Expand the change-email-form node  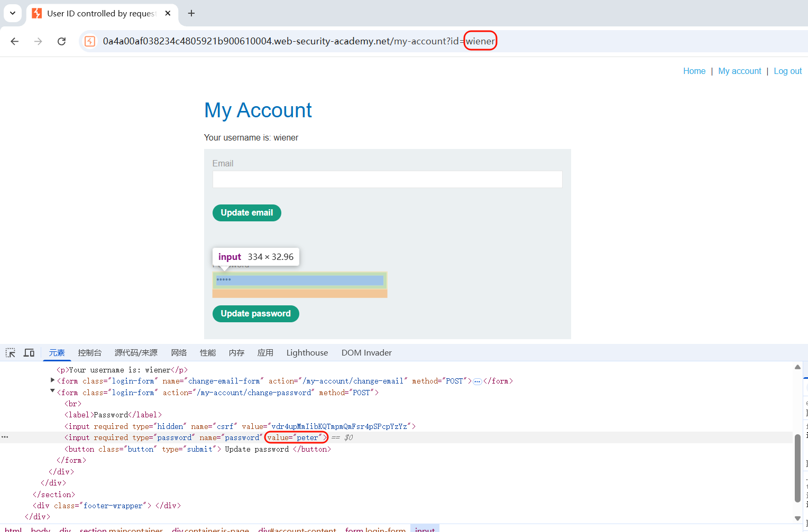click(52, 380)
